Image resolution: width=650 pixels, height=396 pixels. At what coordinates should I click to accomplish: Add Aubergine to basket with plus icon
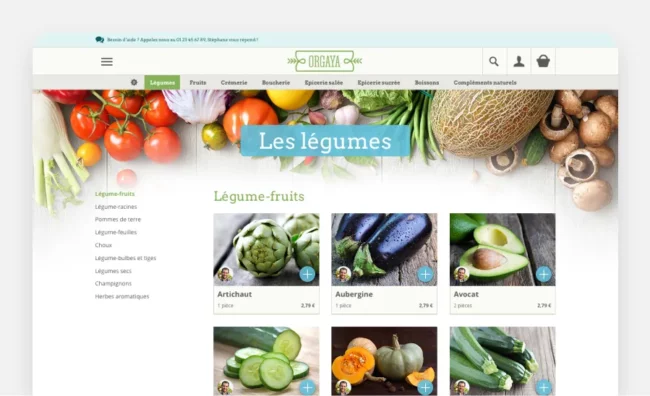(x=425, y=274)
